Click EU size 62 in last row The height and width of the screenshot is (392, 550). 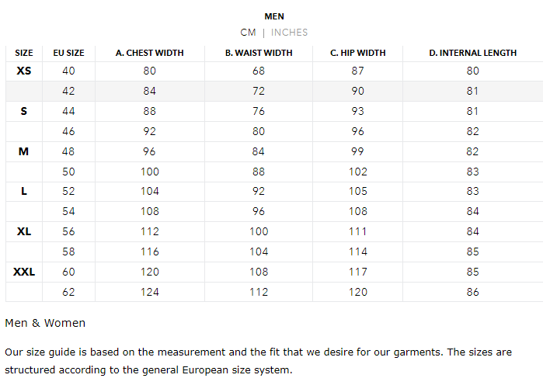click(x=68, y=292)
